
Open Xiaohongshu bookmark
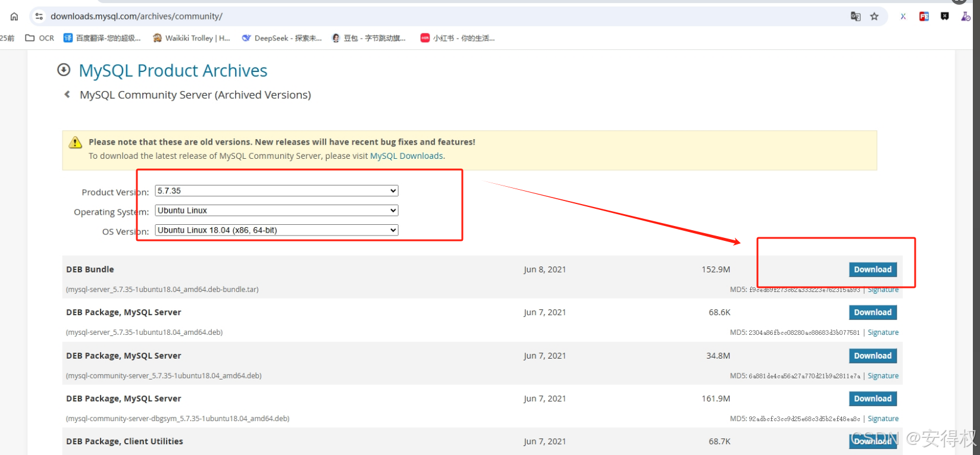[x=458, y=38]
